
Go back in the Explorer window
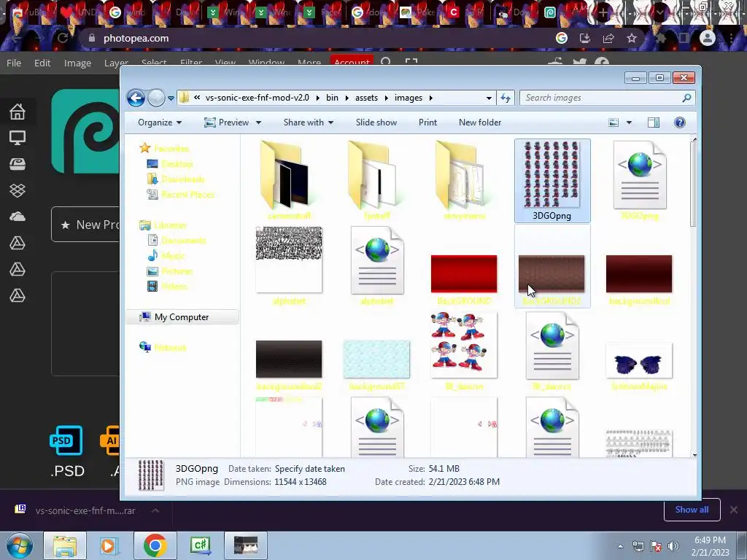coord(136,98)
